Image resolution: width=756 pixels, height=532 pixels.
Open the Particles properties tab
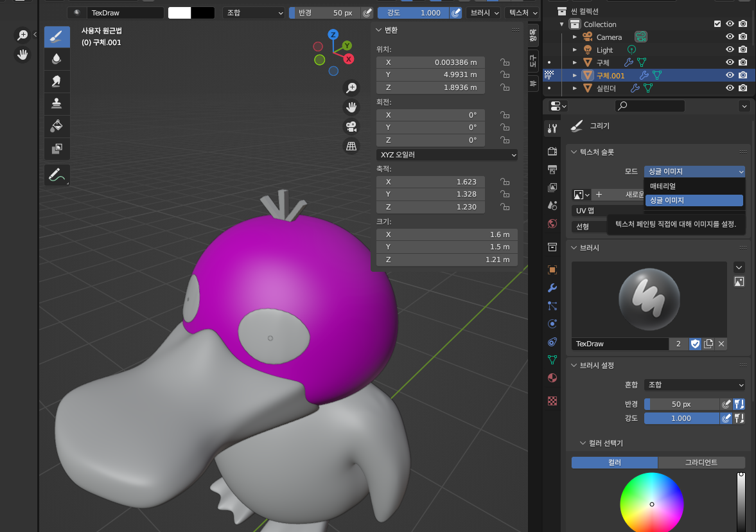click(x=552, y=306)
